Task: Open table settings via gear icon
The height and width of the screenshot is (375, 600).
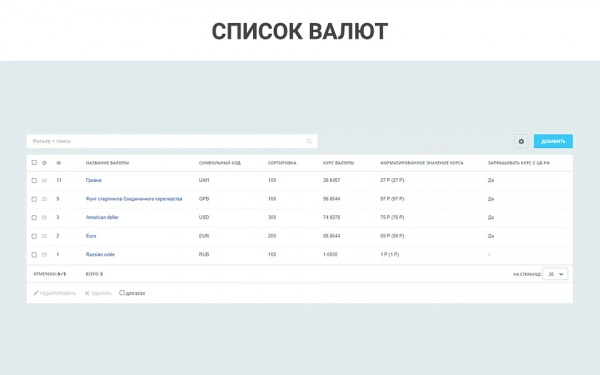Action: [x=521, y=141]
